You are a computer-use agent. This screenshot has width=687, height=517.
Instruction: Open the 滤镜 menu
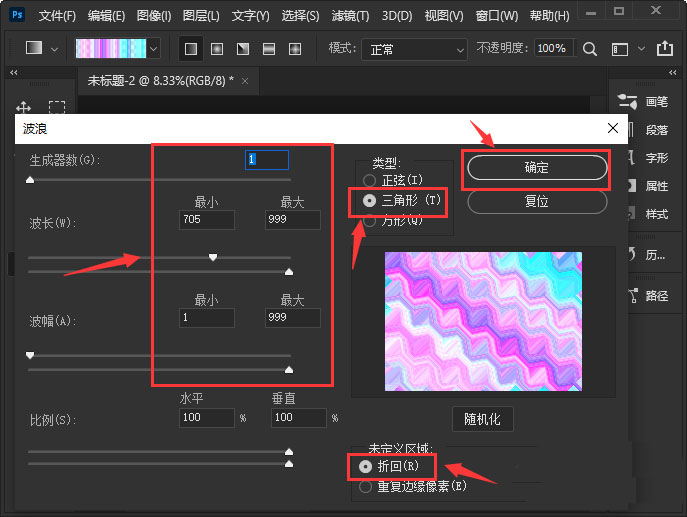[351, 16]
